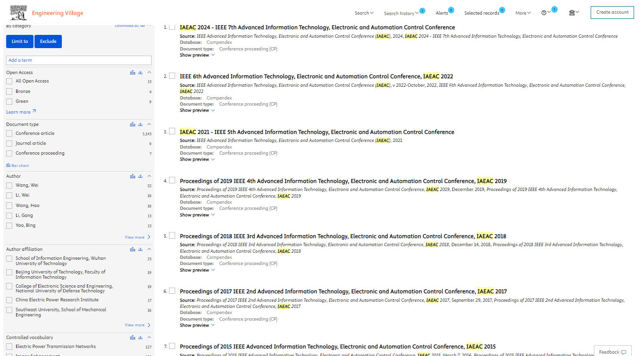Click the Create account button
644x356 pixels.
click(x=612, y=12)
